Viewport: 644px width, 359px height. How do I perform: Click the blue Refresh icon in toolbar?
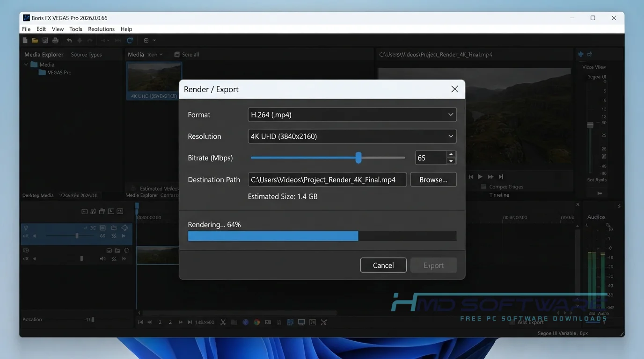coord(130,41)
